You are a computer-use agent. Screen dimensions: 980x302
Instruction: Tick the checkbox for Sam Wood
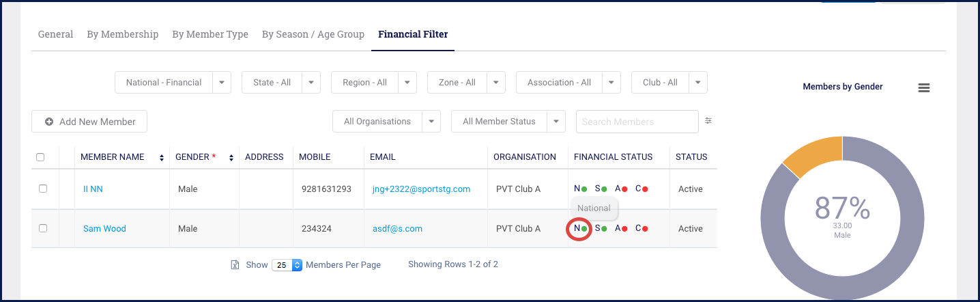pos(43,228)
